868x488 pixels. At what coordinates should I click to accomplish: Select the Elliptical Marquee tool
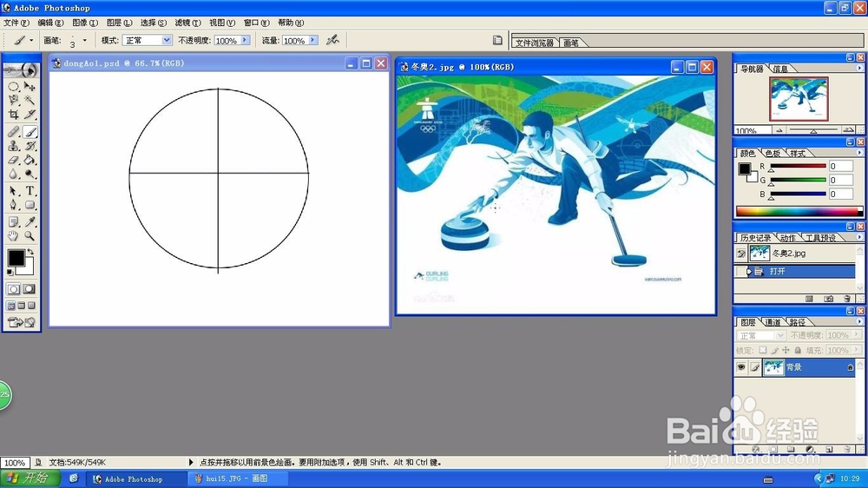(x=13, y=87)
